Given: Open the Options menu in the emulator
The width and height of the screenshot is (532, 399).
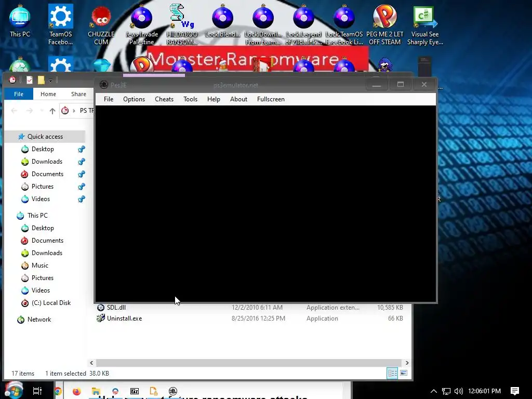Looking at the screenshot, I should (134, 99).
